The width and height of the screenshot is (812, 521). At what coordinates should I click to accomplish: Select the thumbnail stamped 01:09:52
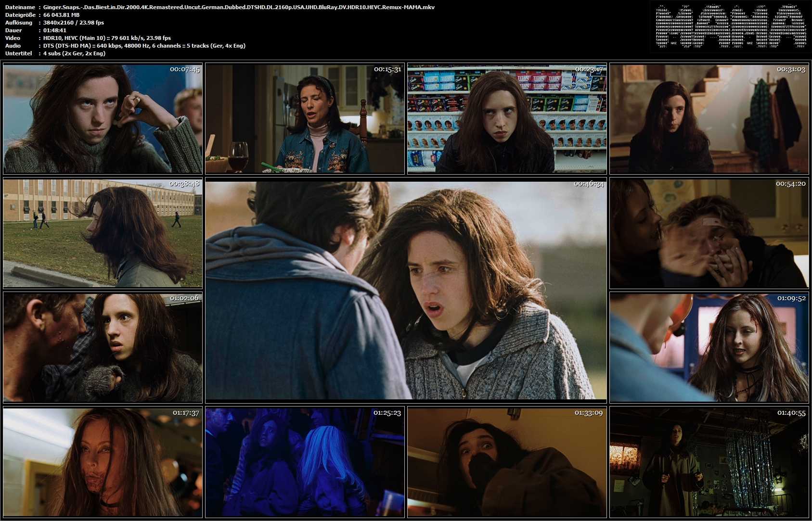pyautogui.click(x=709, y=348)
